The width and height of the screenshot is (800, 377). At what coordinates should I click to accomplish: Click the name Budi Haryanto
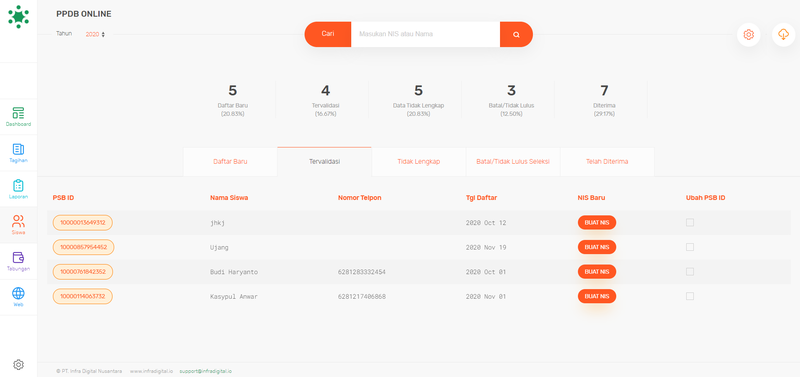tap(234, 272)
